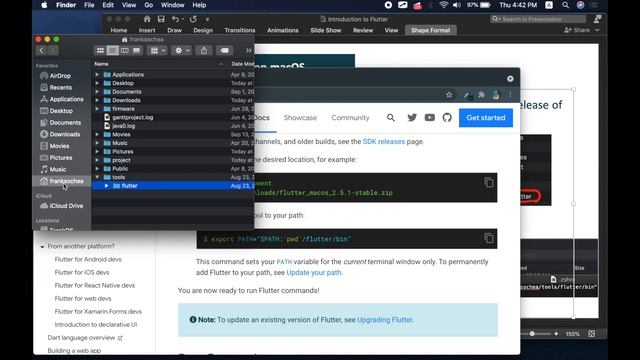640x360 pixels.
Task: Copy the unzip command code block
Action: pos(489,182)
